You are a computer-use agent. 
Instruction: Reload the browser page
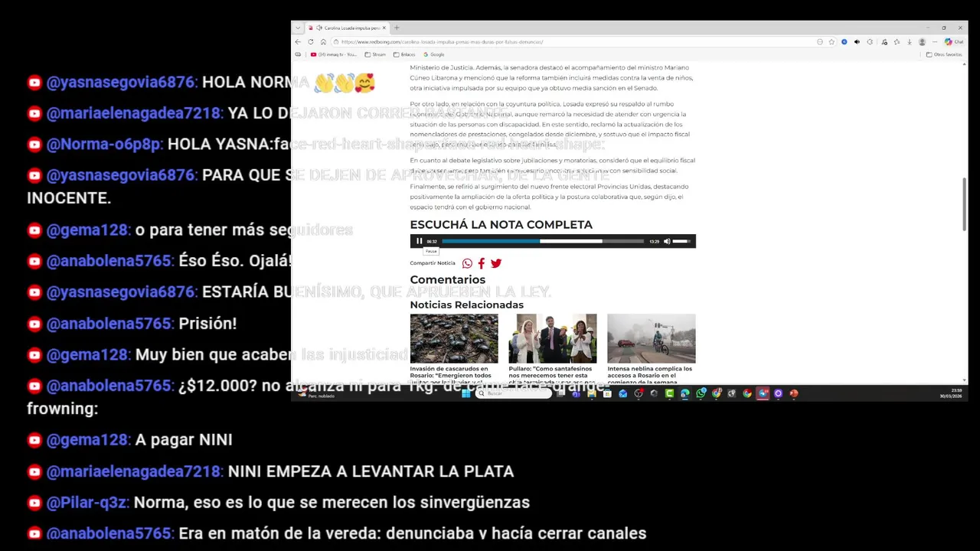click(x=311, y=42)
